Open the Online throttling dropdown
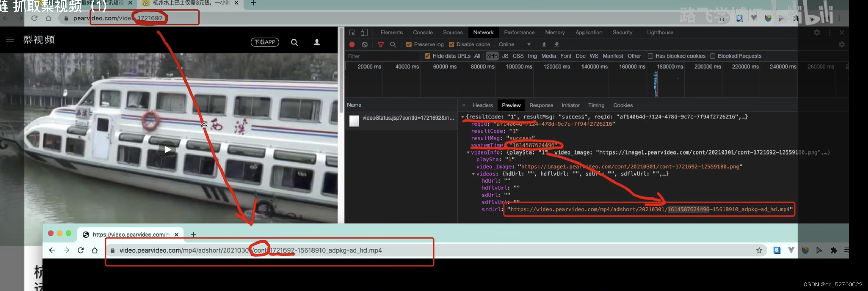Viewport: 868px width, 291px height. 514,44
